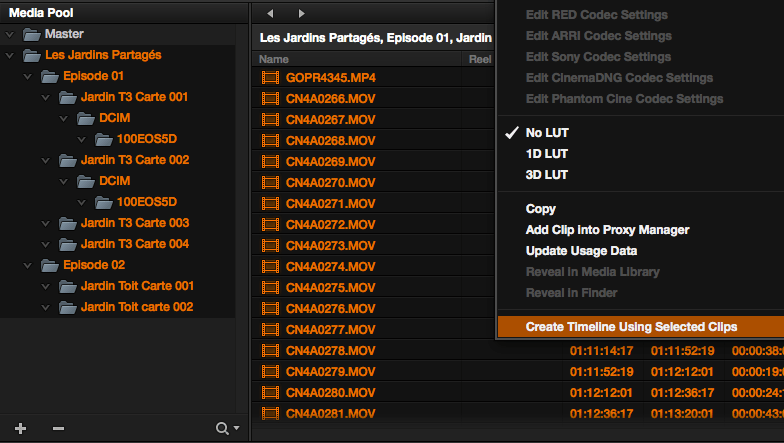Viewport: 784px width, 443px height.
Task: Open the magnifier search options in Media Pool
Action: (x=226, y=428)
